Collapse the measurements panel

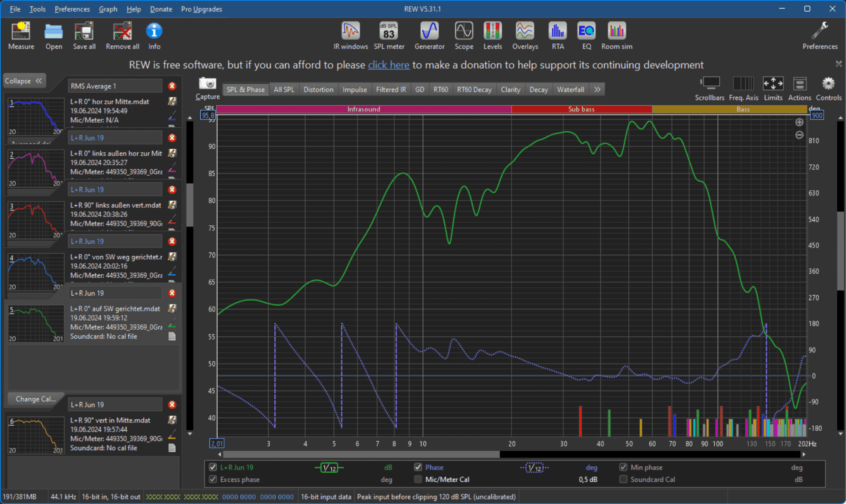24,81
